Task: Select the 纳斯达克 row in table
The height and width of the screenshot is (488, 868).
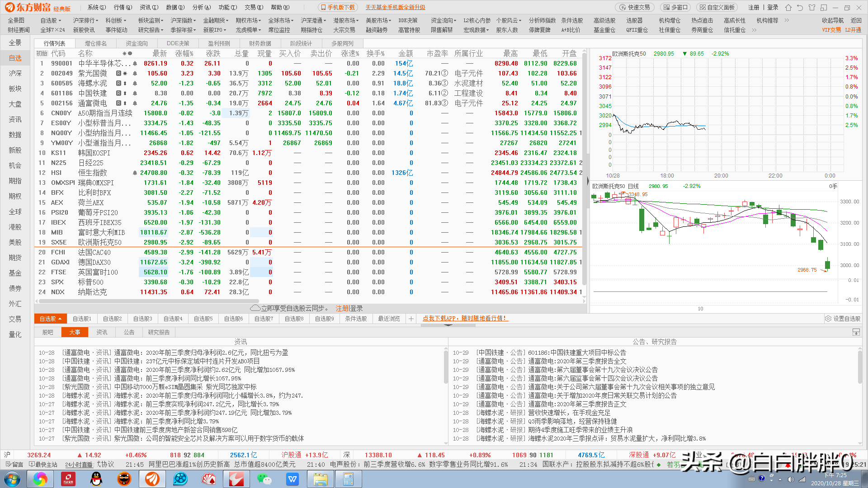Action: point(308,292)
